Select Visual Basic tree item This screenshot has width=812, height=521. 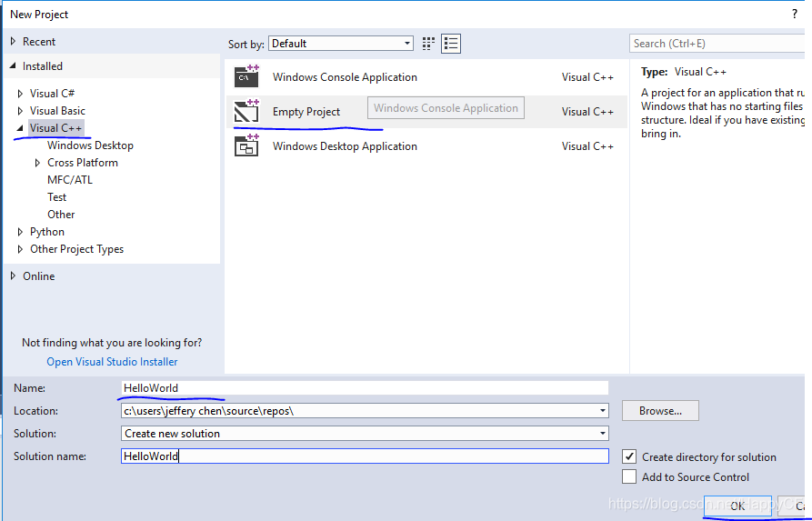[x=57, y=111]
